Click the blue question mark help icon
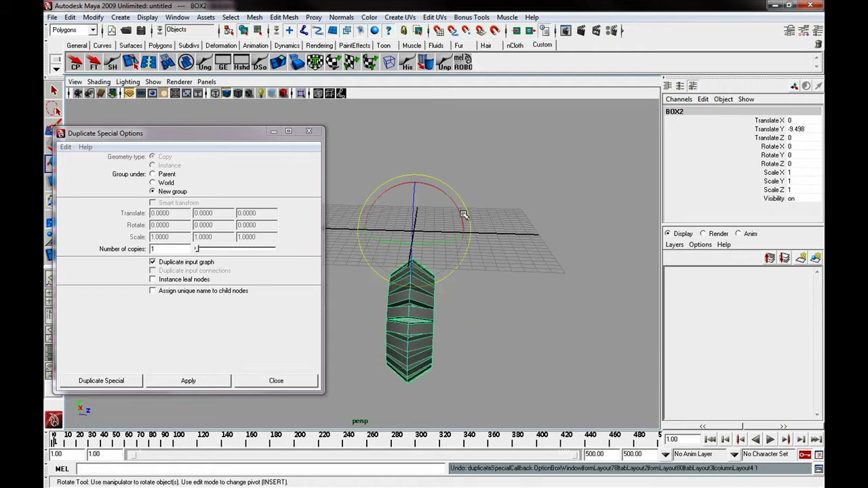This screenshot has height=488, width=868. pos(389,30)
